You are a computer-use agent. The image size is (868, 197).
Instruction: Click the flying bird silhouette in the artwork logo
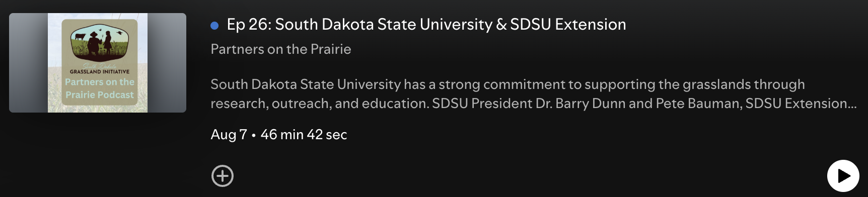pyautogui.click(x=120, y=33)
